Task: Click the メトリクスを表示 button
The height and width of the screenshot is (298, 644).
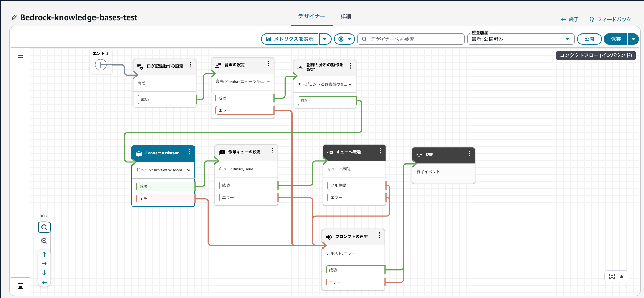Action: click(x=289, y=39)
